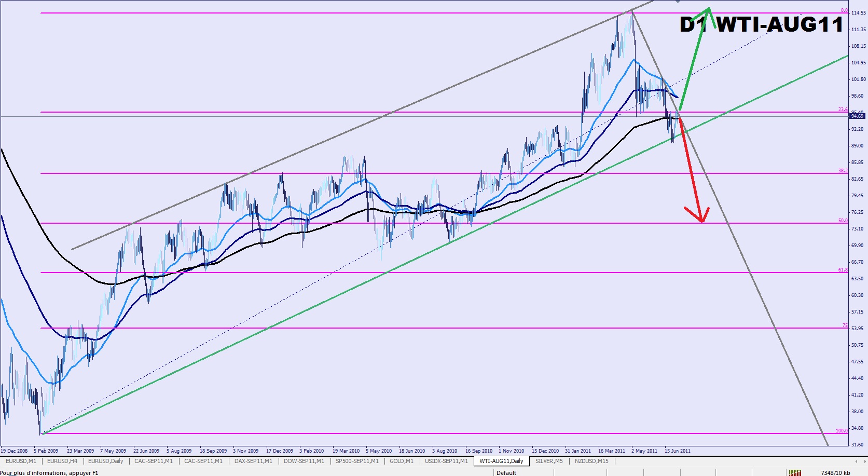Switch to the DAX-SEP11,M1 tab
The image size is (868, 476).
pyautogui.click(x=253, y=461)
